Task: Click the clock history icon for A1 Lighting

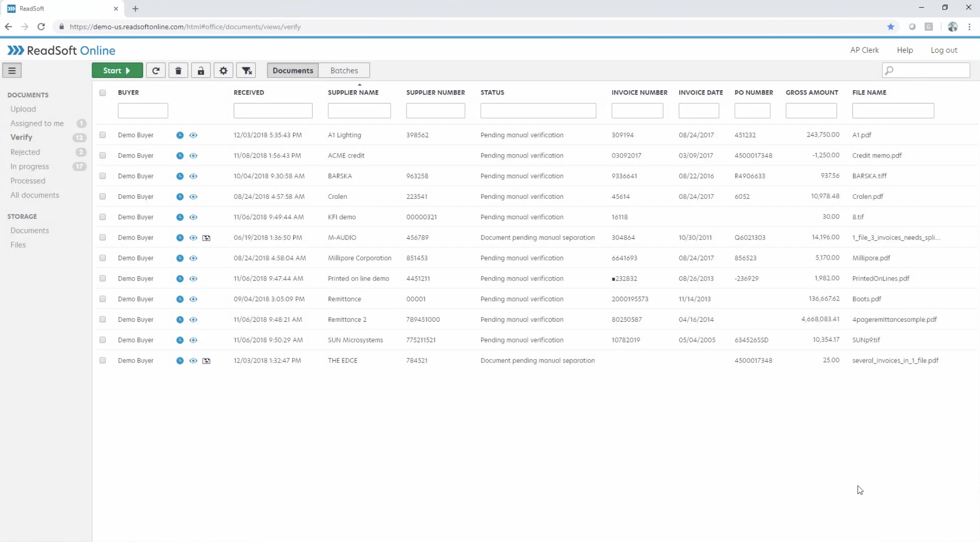Action: pyautogui.click(x=180, y=135)
